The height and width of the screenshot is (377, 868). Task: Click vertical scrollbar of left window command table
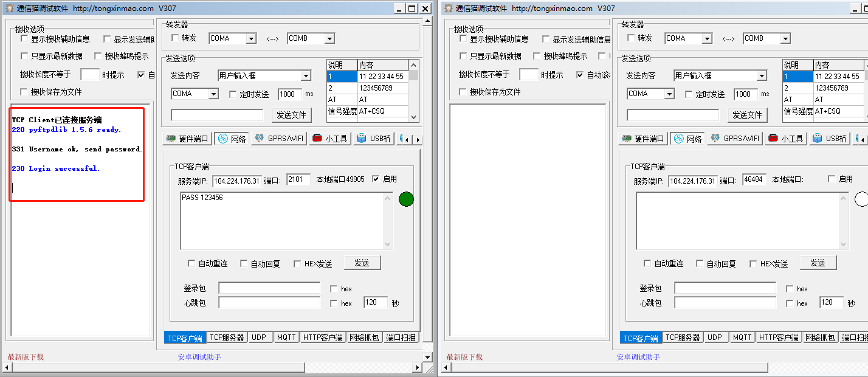(x=414, y=91)
